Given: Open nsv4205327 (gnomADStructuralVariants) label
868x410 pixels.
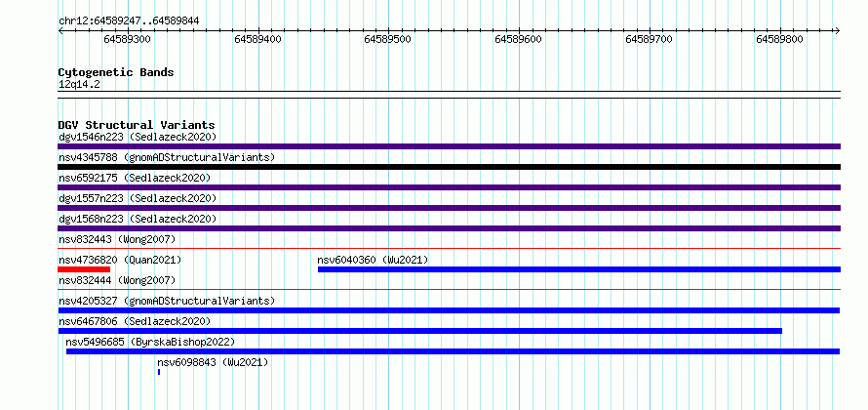Looking at the screenshot, I should (167, 301).
